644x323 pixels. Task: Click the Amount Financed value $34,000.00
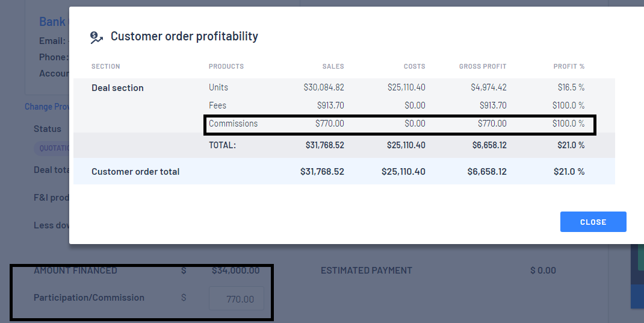click(235, 271)
